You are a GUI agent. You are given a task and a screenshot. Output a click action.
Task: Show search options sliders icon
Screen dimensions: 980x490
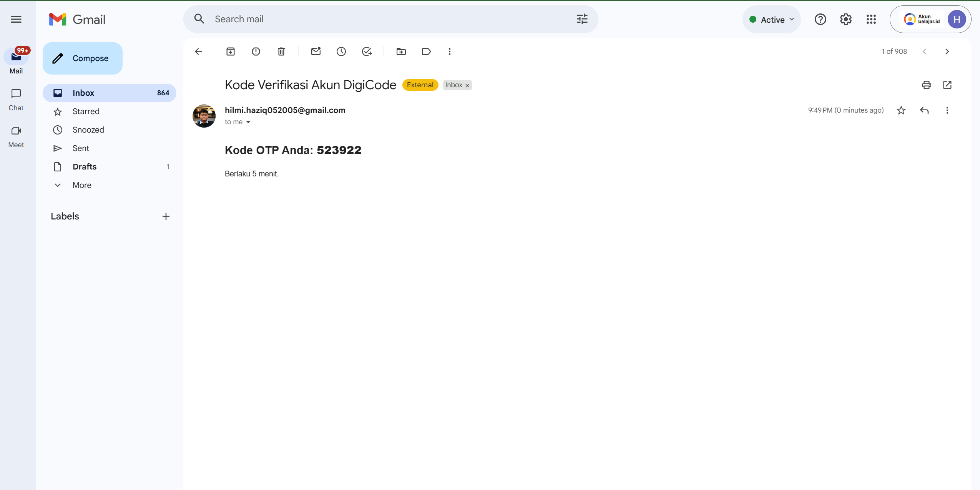coord(582,19)
